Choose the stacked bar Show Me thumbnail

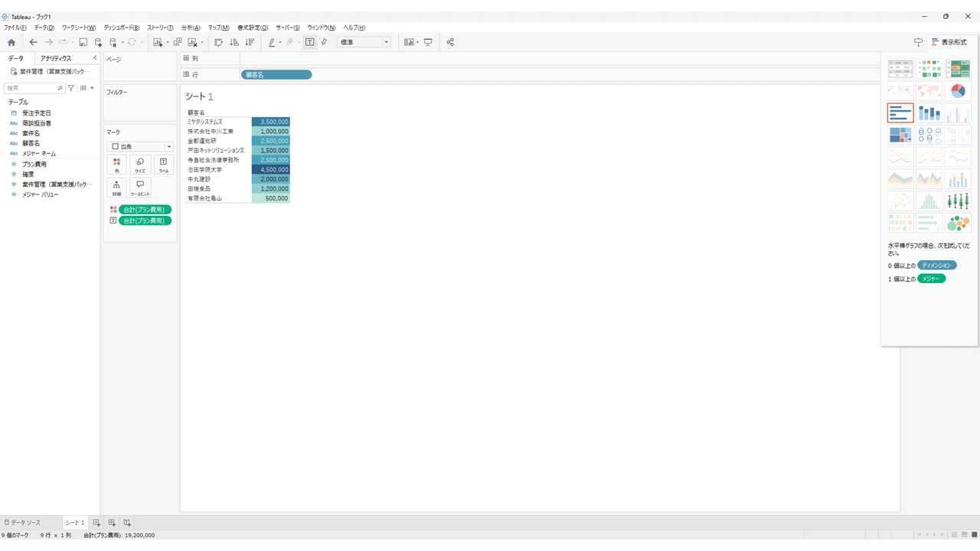[x=929, y=113]
